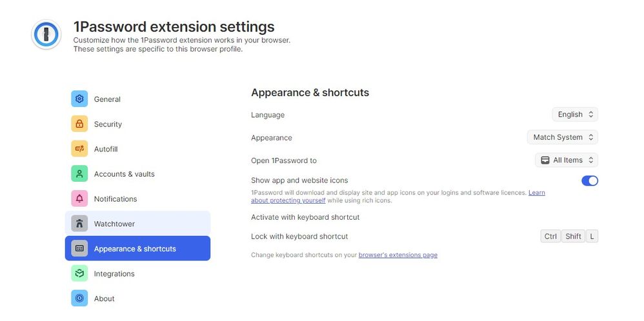The height and width of the screenshot is (321, 644).
Task: Go to the Watchtower settings section
Action: coord(137,224)
